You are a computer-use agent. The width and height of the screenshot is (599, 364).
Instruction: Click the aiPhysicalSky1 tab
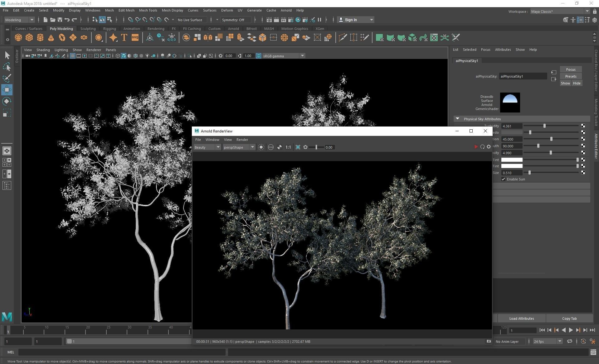pyautogui.click(x=467, y=61)
